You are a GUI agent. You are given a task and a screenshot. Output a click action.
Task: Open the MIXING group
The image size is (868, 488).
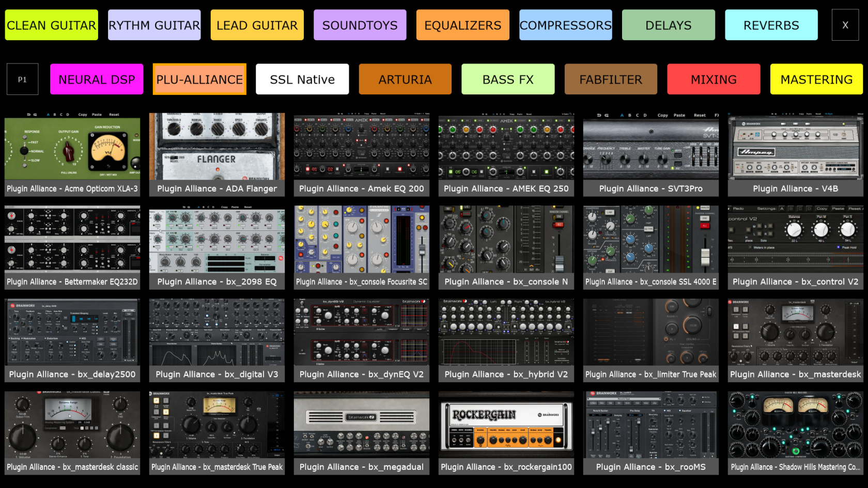pyautogui.click(x=714, y=79)
